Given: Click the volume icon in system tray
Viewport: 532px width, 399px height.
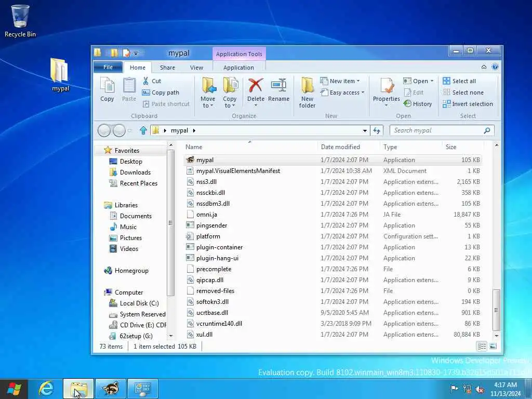Looking at the screenshot, I should (480, 389).
